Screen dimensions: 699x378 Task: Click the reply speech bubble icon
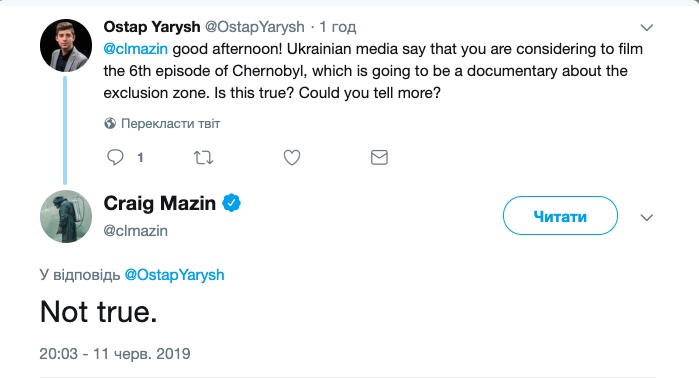115,157
